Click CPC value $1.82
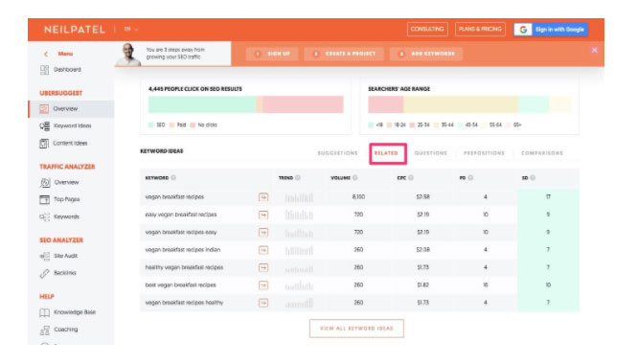 point(422,285)
